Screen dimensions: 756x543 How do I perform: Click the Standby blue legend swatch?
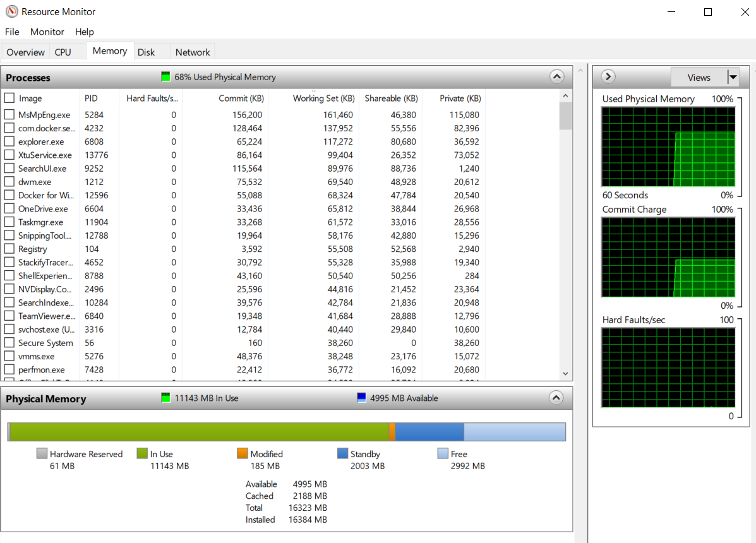(x=343, y=453)
